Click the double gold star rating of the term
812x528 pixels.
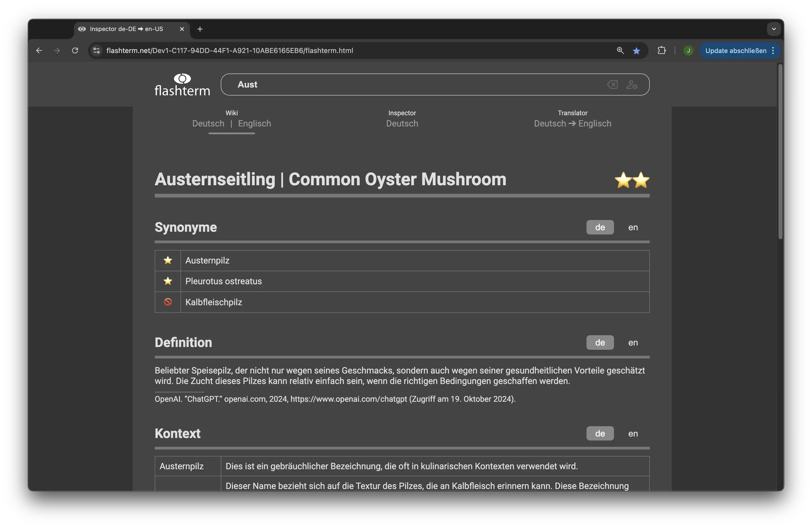(x=632, y=180)
